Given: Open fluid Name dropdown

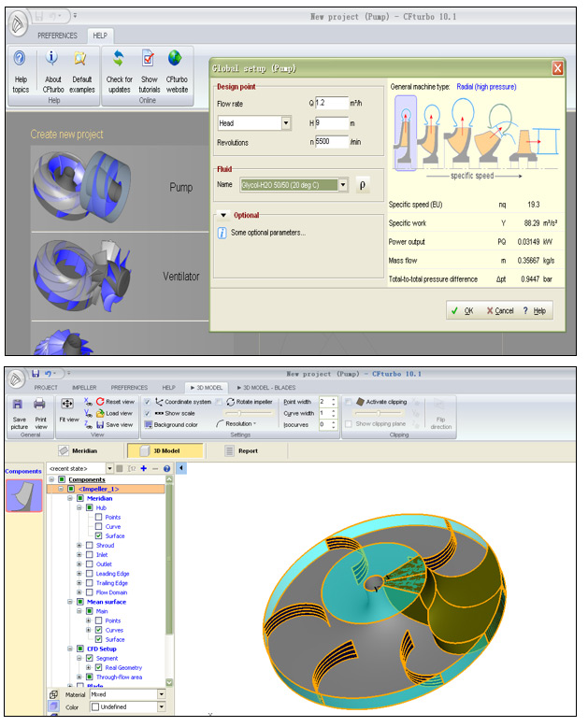Looking at the screenshot, I should [343, 185].
